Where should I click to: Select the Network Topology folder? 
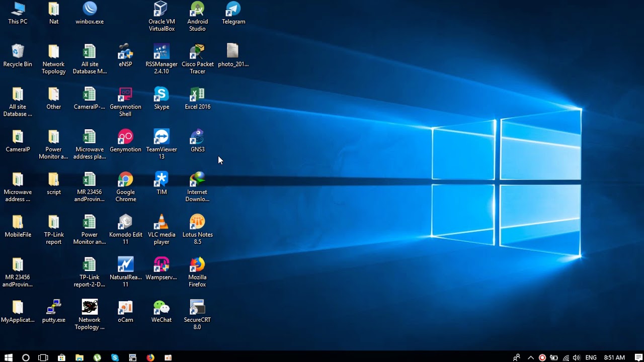point(54,59)
